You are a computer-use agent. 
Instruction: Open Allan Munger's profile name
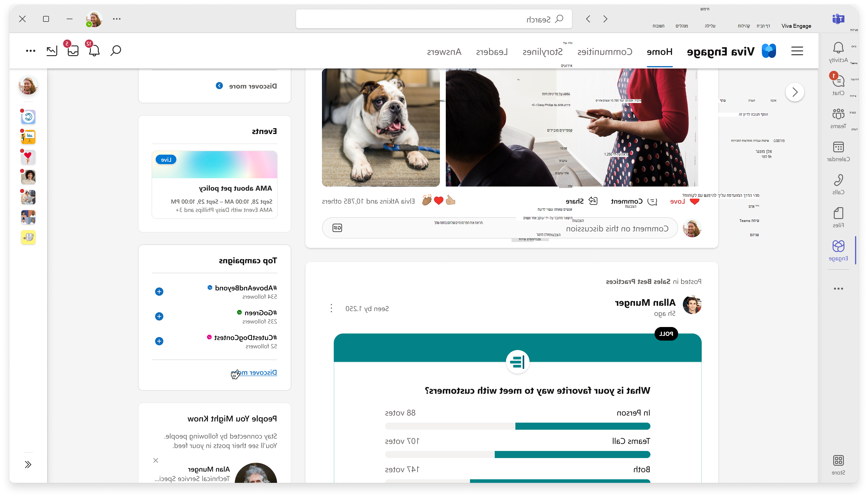(645, 303)
